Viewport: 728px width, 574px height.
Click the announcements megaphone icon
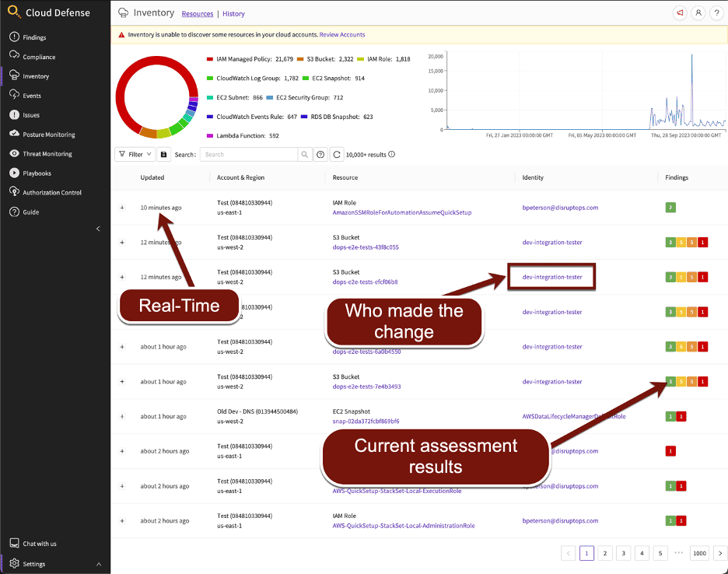(x=680, y=13)
